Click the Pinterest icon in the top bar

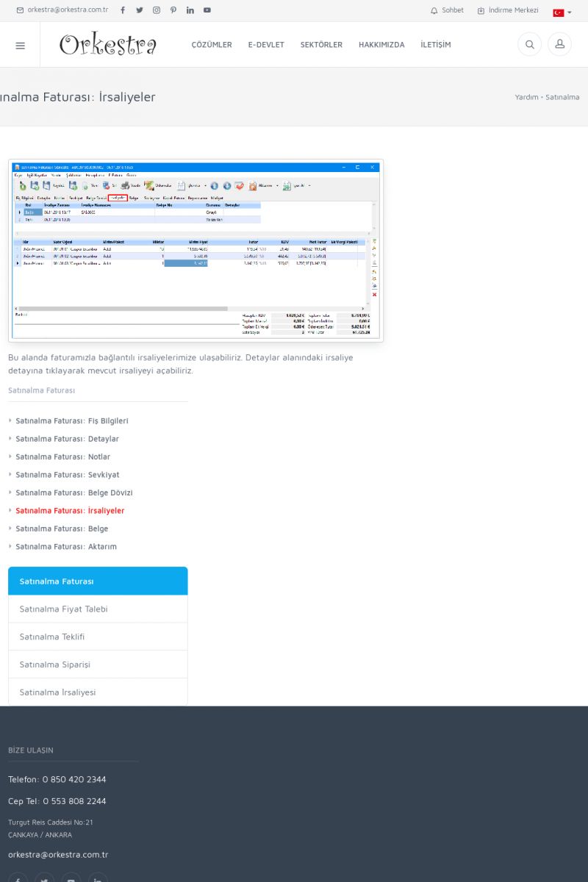(173, 10)
